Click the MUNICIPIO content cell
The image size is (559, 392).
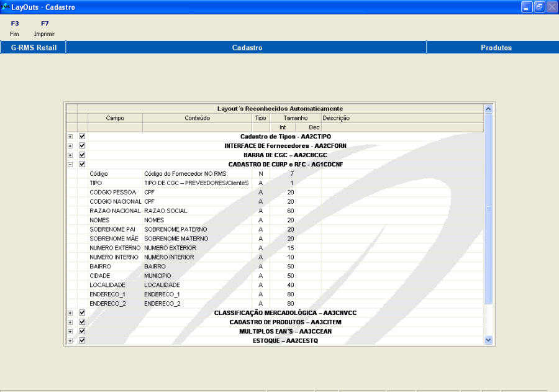pyautogui.click(x=197, y=276)
